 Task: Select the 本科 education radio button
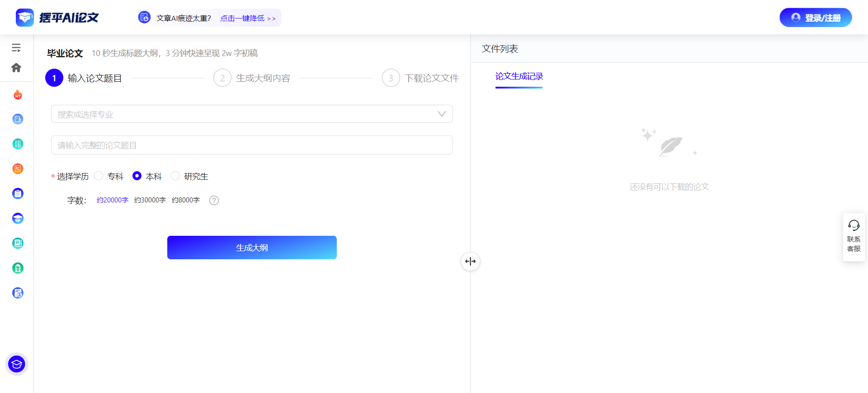(137, 176)
